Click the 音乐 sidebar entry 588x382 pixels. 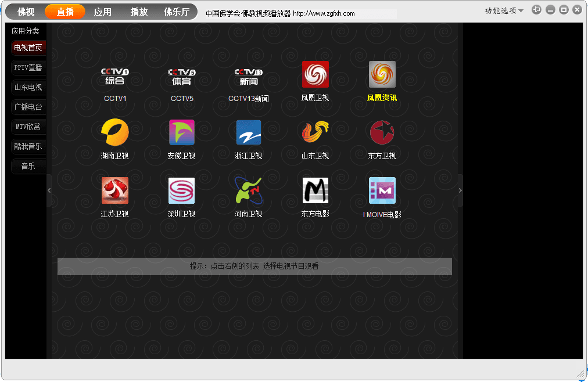coord(28,166)
